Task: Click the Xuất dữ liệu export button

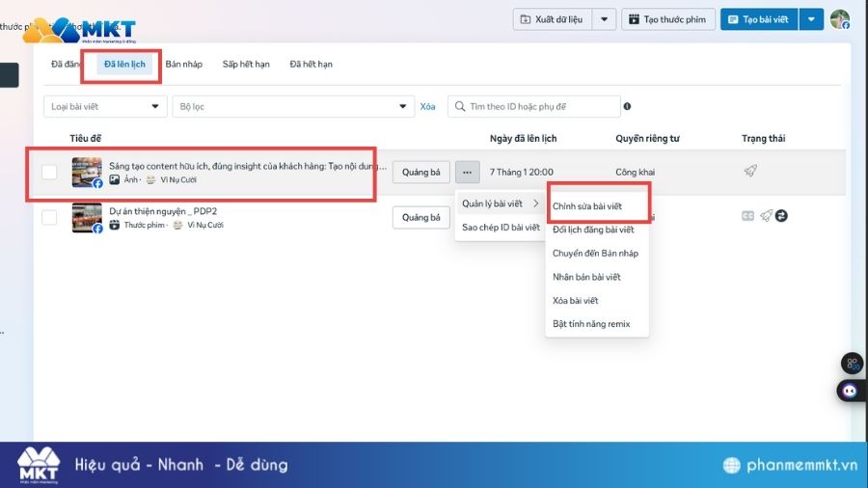Action: (x=552, y=19)
